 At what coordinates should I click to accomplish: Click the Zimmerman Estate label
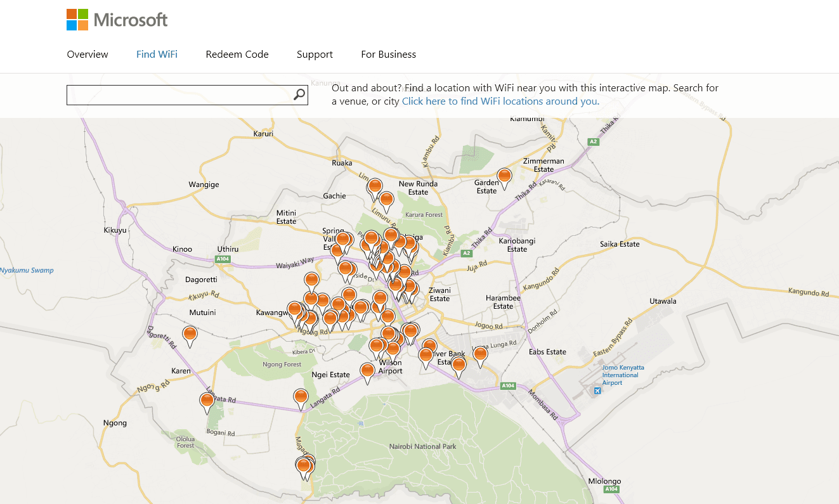pos(543,165)
